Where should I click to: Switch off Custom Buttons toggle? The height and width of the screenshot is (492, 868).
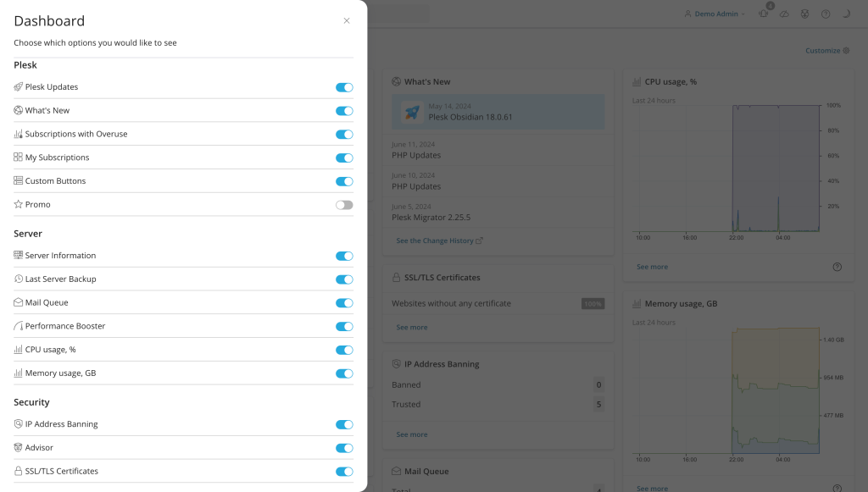(x=344, y=181)
